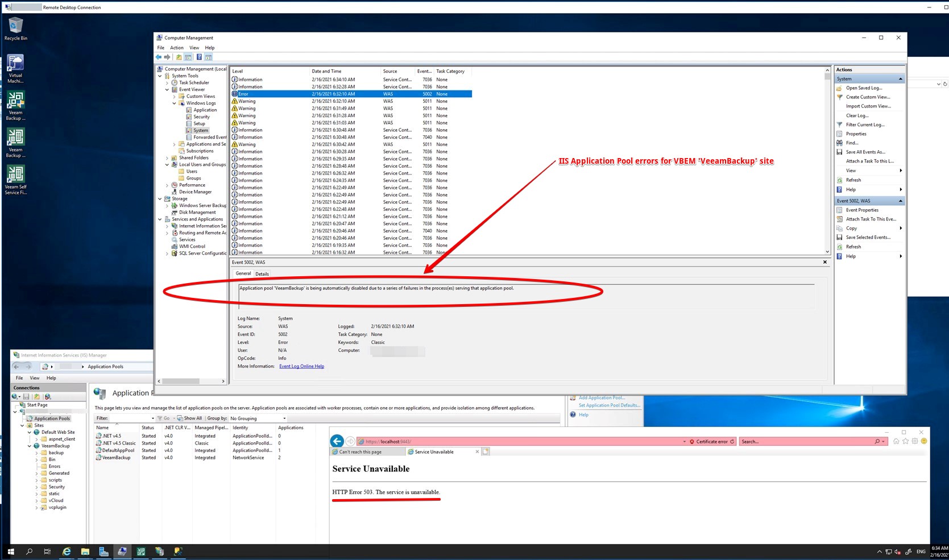
Task: Select the WAS Error event 5002 row
Action: click(x=351, y=94)
